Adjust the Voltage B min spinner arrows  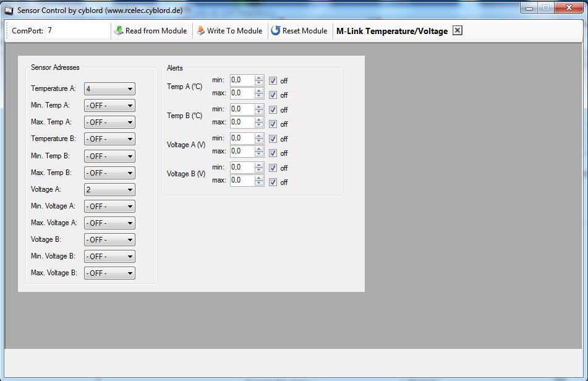point(258,167)
